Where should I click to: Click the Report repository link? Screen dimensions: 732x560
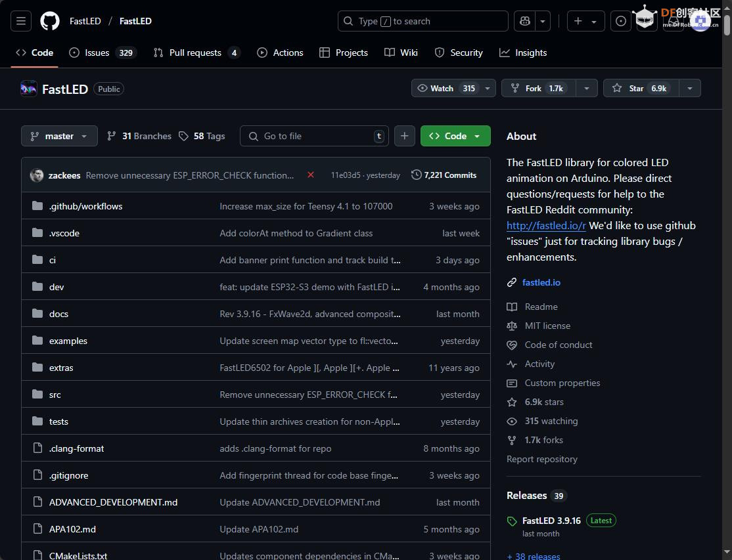pyautogui.click(x=542, y=460)
